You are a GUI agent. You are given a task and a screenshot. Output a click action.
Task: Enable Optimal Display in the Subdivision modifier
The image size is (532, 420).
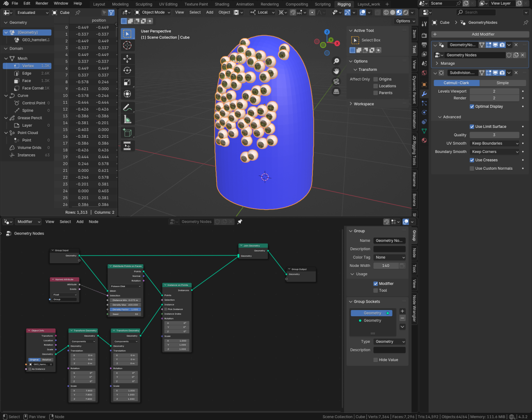point(472,106)
